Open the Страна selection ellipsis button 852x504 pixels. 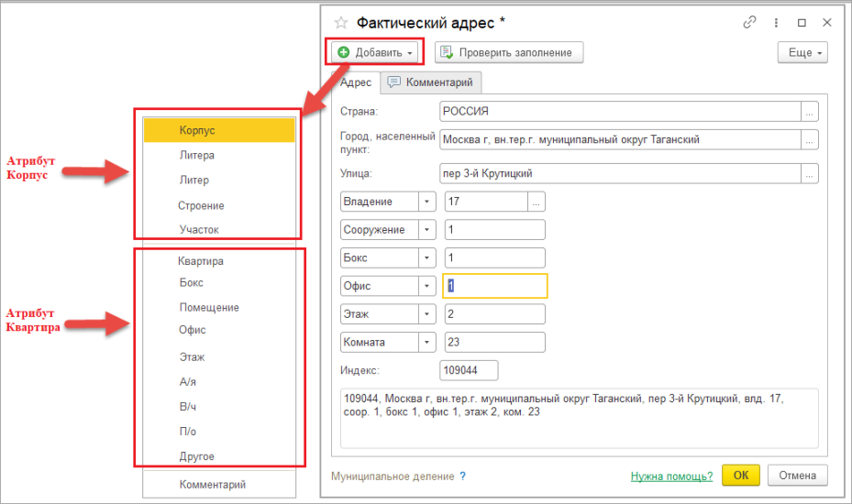point(809,111)
